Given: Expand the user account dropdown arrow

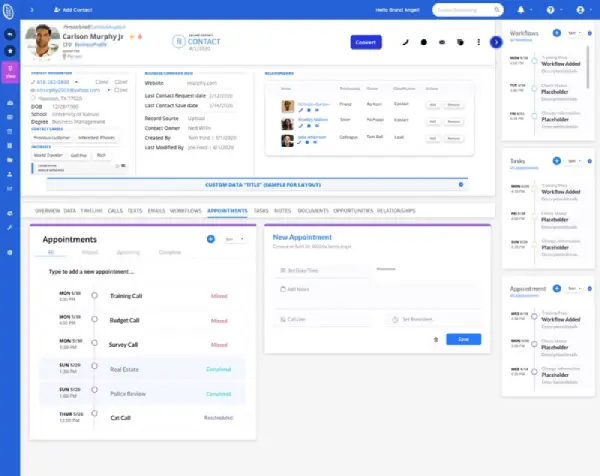Looking at the screenshot, I should tap(591, 10).
